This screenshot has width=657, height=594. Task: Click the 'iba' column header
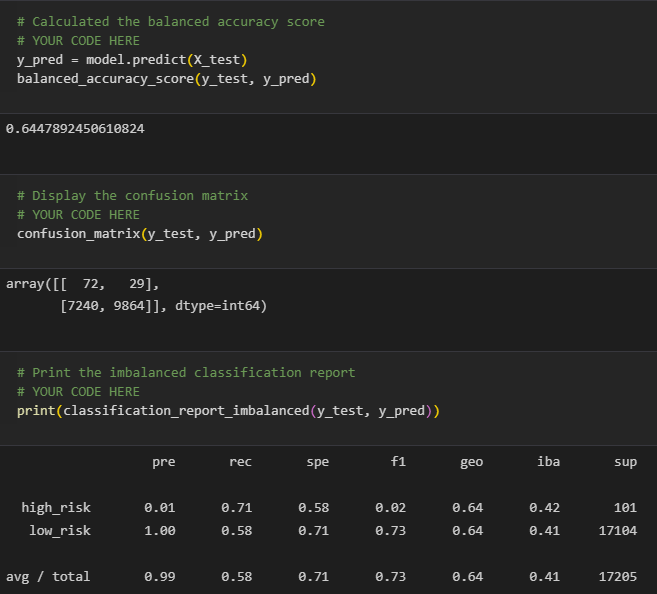click(548, 461)
